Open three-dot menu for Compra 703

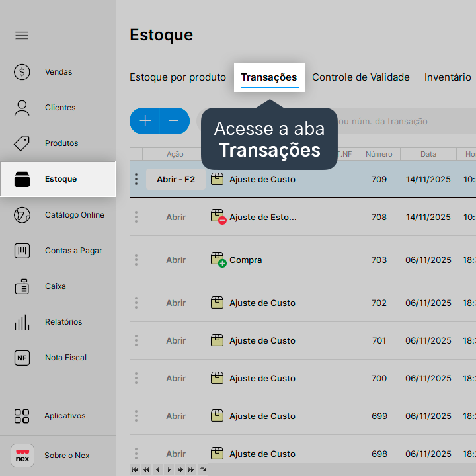(136, 260)
